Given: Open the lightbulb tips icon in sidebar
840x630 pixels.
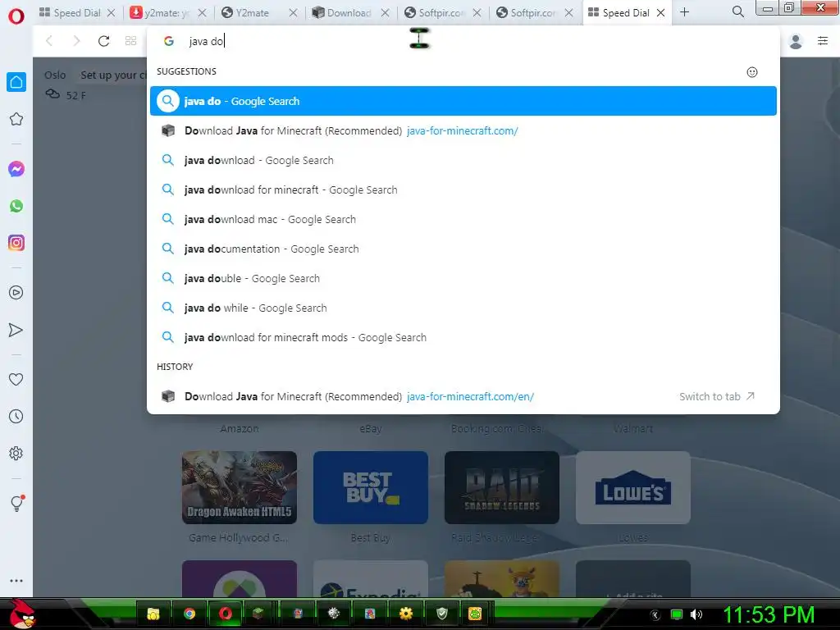Looking at the screenshot, I should coord(16,503).
